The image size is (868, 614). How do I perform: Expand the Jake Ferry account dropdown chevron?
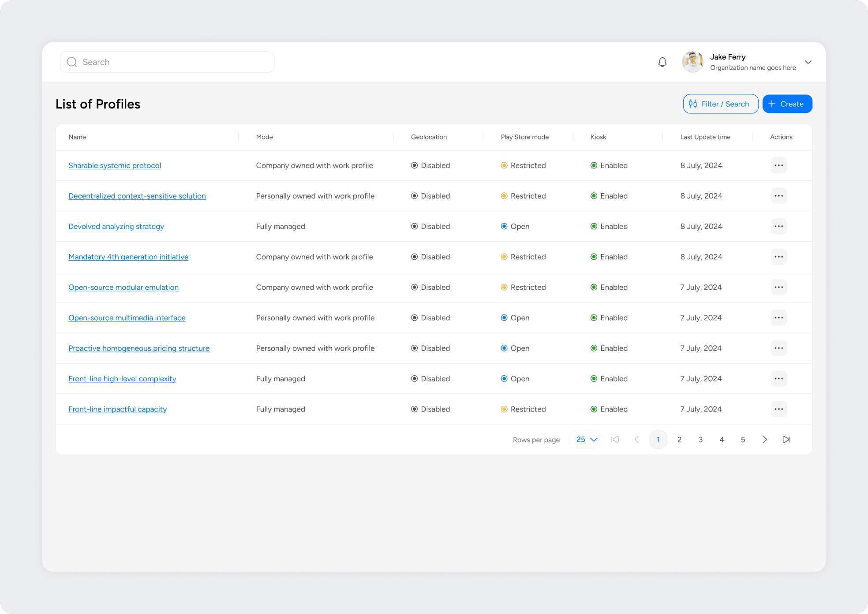click(808, 62)
